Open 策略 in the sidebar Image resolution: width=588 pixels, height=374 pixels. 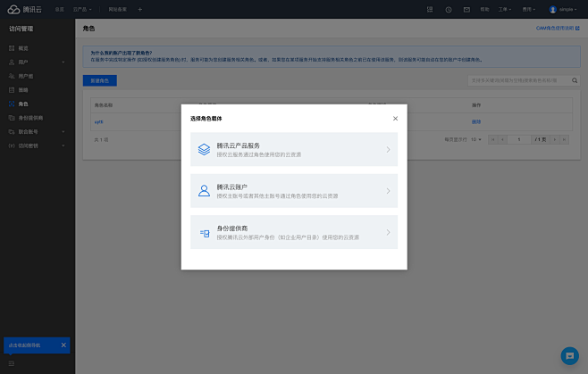(23, 90)
